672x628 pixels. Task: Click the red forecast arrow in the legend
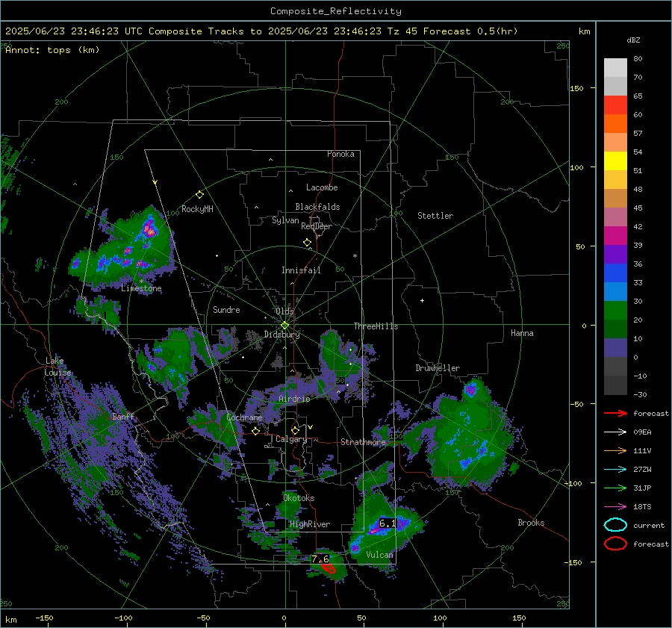tap(615, 413)
